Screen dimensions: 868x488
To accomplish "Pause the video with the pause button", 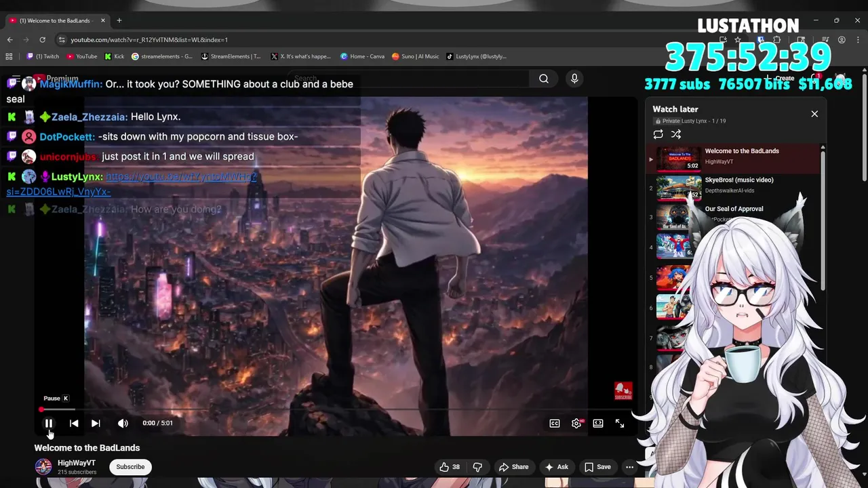I will (x=49, y=423).
